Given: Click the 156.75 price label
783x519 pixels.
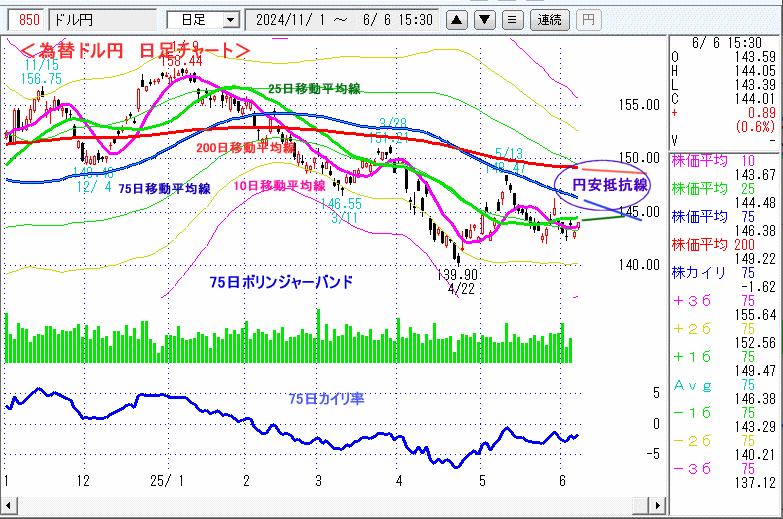Looking at the screenshot, I should [x=41, y=79].
